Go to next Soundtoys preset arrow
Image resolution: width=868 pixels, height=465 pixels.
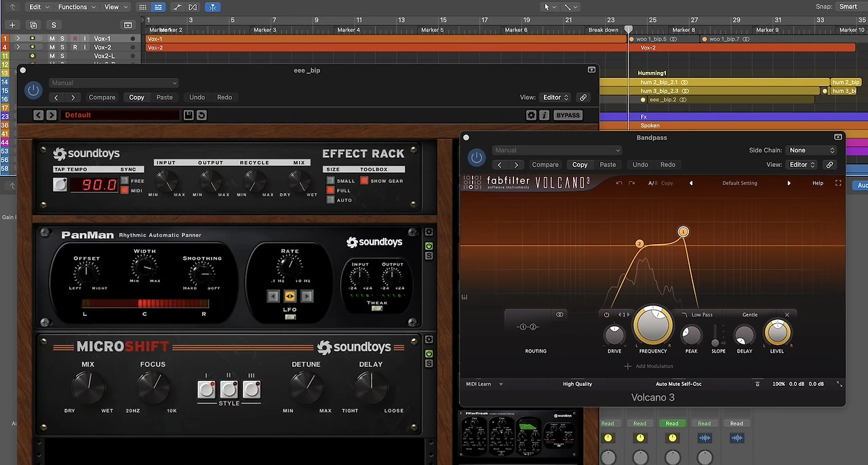52,115
